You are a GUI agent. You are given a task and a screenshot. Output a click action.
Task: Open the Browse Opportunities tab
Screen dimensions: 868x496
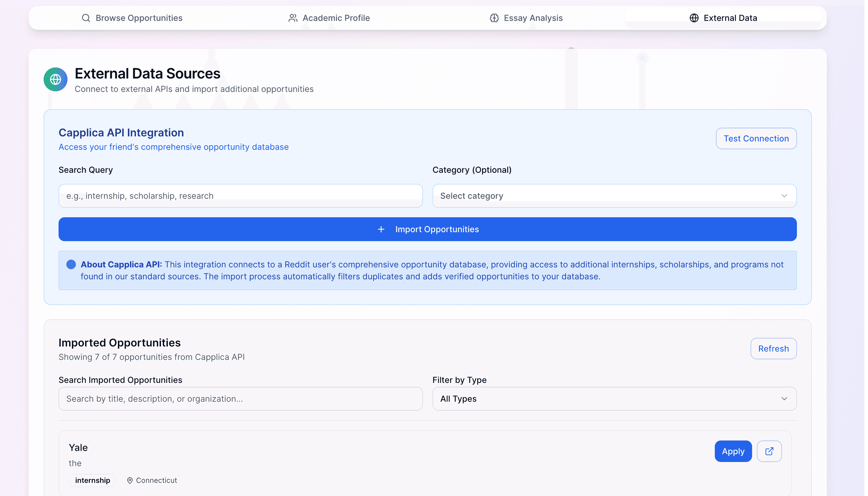[132, 18]
